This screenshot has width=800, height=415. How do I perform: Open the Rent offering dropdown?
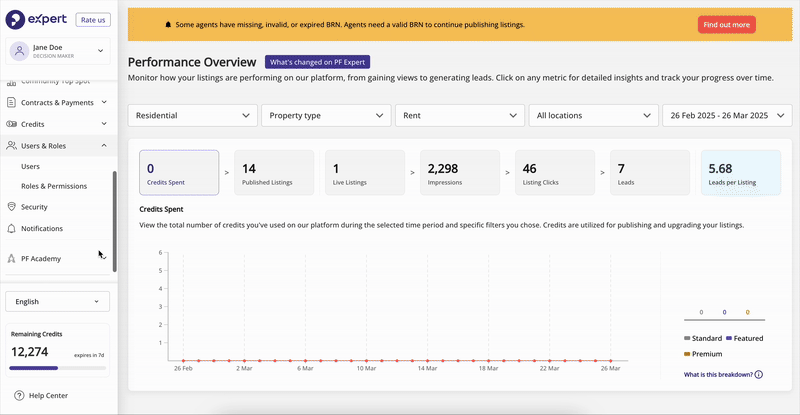point(460,115)
